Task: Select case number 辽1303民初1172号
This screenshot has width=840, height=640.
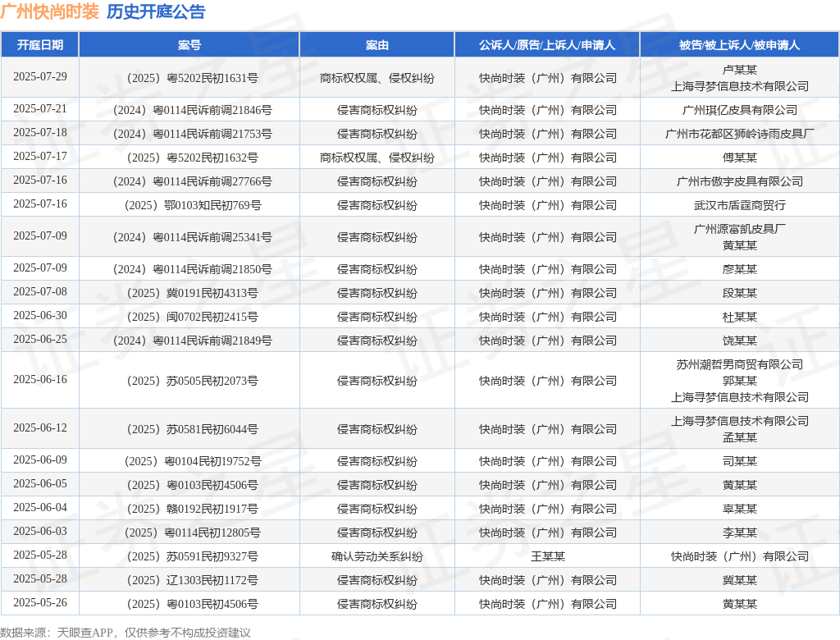Action: tap(192, 580)
